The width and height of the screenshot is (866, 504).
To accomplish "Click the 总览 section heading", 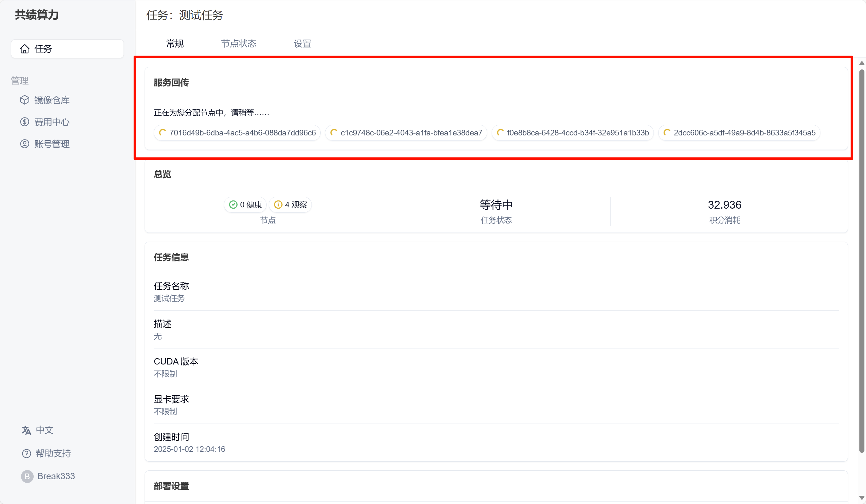I will tap(163, 174).
